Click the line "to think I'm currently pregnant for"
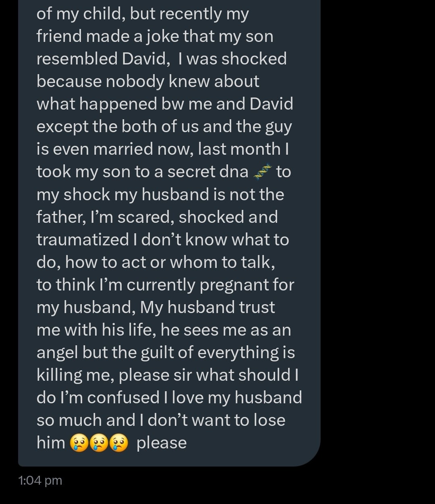This screenshot has height=504, width=435. tap(165, 285)
